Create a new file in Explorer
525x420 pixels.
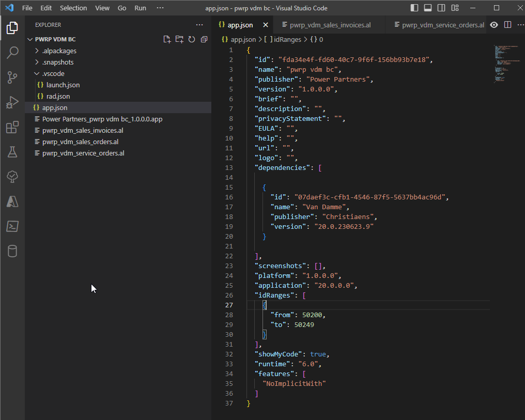pyautogui.click(x=167, y=39)
